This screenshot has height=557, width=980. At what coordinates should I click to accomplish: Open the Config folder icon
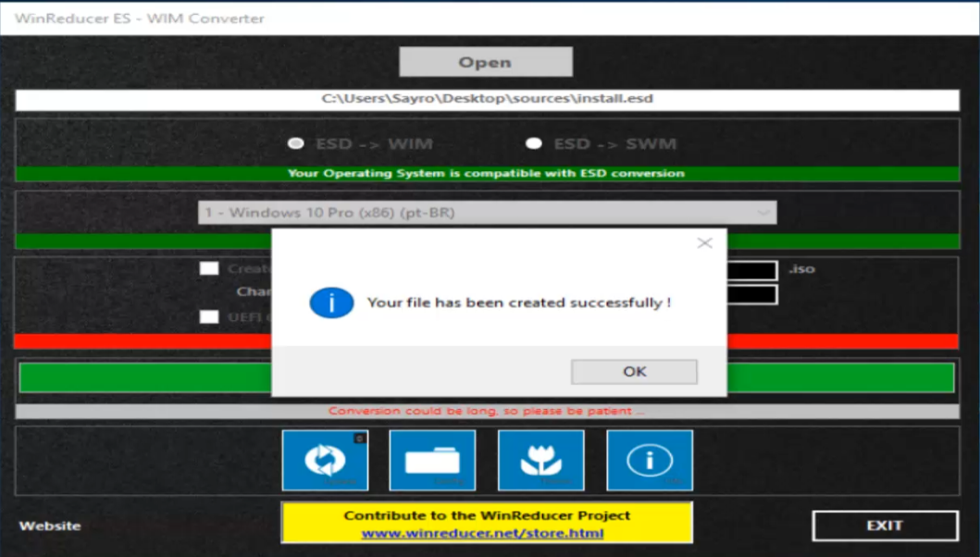click(432, 460)
